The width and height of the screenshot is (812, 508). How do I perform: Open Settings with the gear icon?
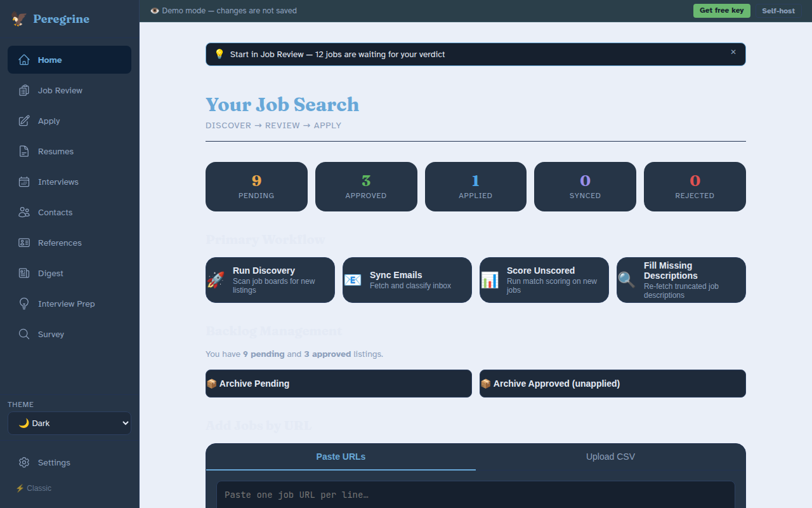click(24, 462)
